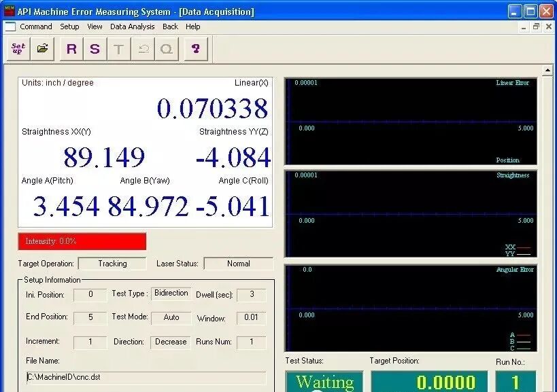
Task: Click the Back menu item
Action: [170, 26]
